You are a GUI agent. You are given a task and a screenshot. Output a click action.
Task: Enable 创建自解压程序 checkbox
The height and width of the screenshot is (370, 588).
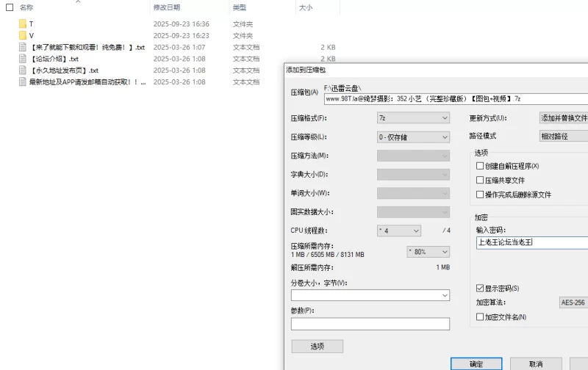coord(480,166)
